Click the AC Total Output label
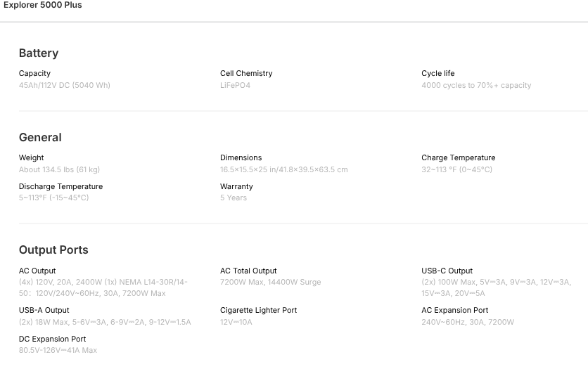 (x=248, y=271)
